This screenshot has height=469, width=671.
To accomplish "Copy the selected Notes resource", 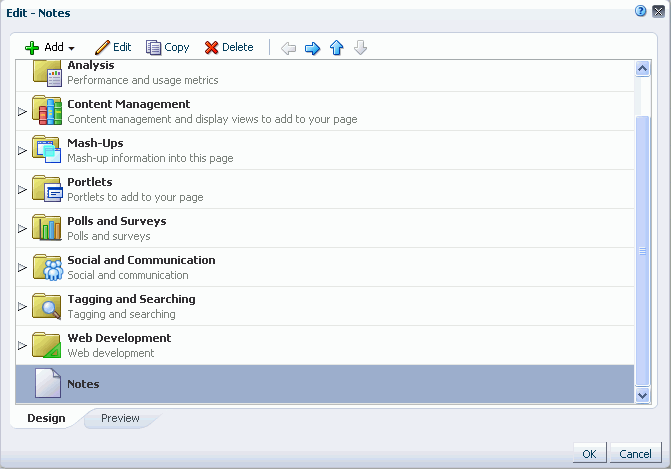I will 167,47.
